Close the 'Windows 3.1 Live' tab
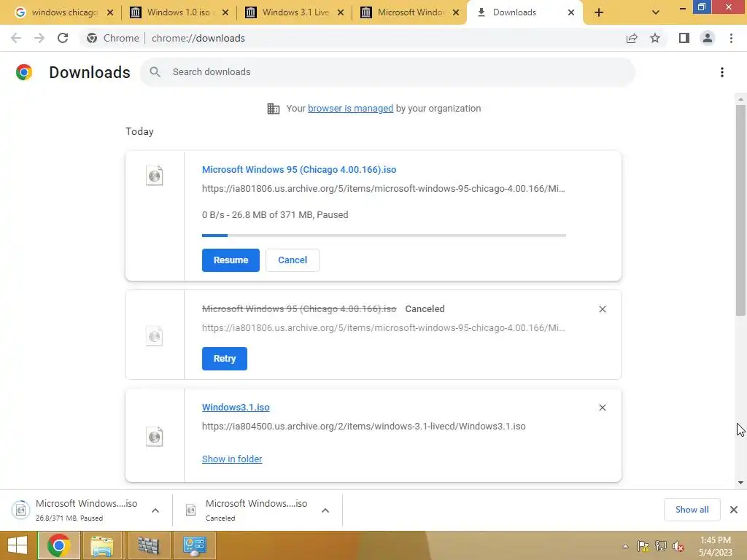 (x=341, y=12)
